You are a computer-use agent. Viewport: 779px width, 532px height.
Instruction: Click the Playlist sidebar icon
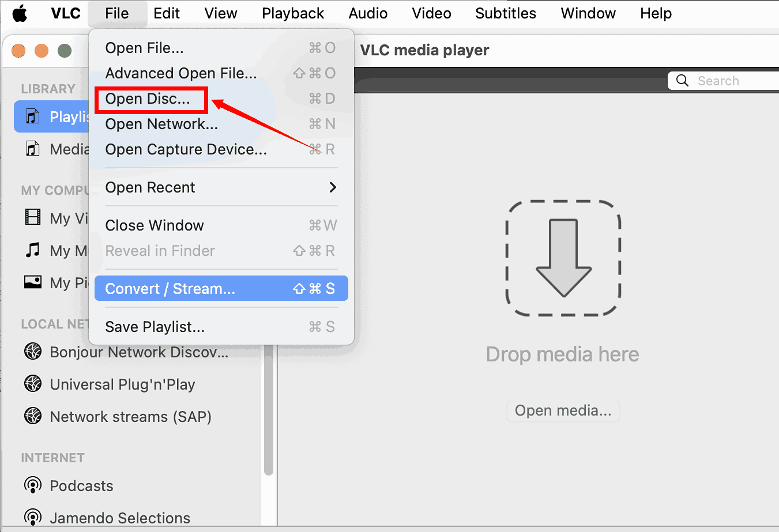[33, 116]
